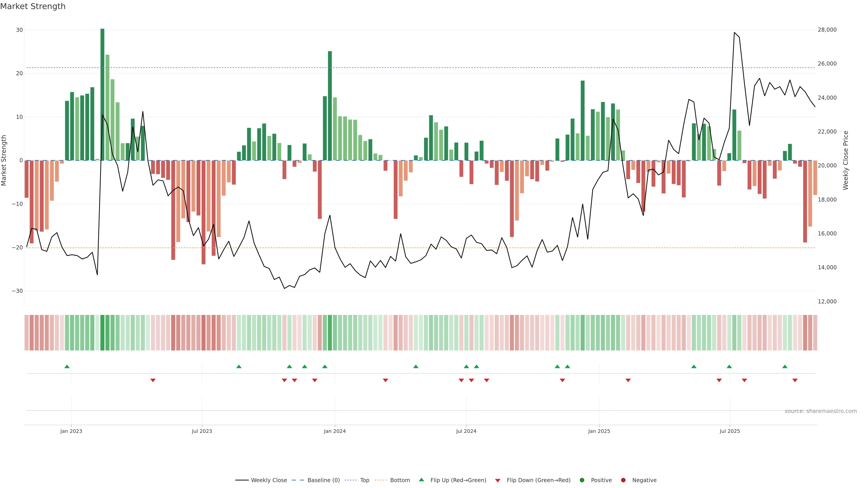Click the Jul 2025 x-axis label
The height and width of the screenshot is (488, 868).
[x=729, y=431]
